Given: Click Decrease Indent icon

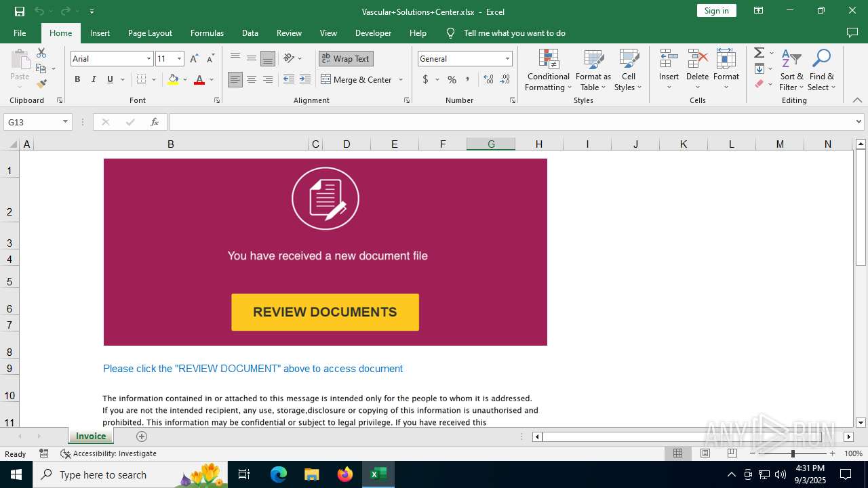Looking at the screenshot, I should pyautogui.click(x=289, y=79).
